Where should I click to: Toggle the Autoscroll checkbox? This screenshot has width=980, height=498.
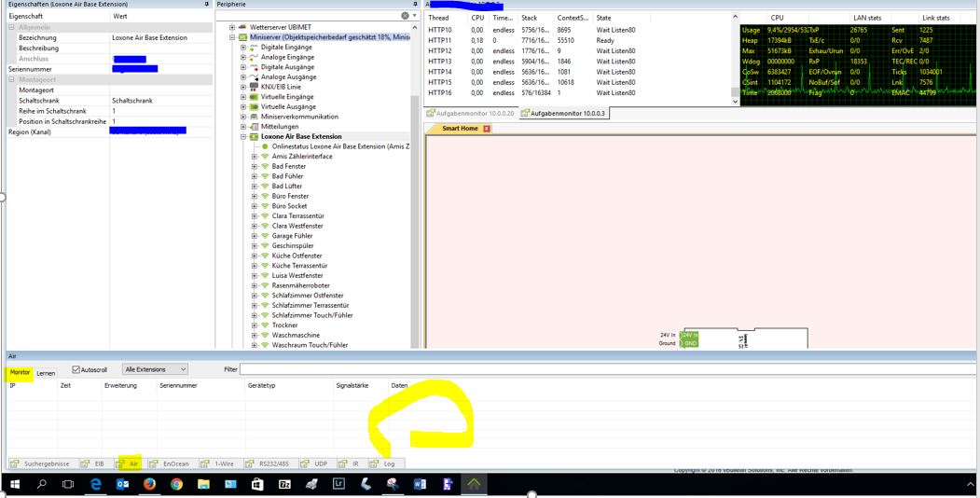tap(76, 369)
